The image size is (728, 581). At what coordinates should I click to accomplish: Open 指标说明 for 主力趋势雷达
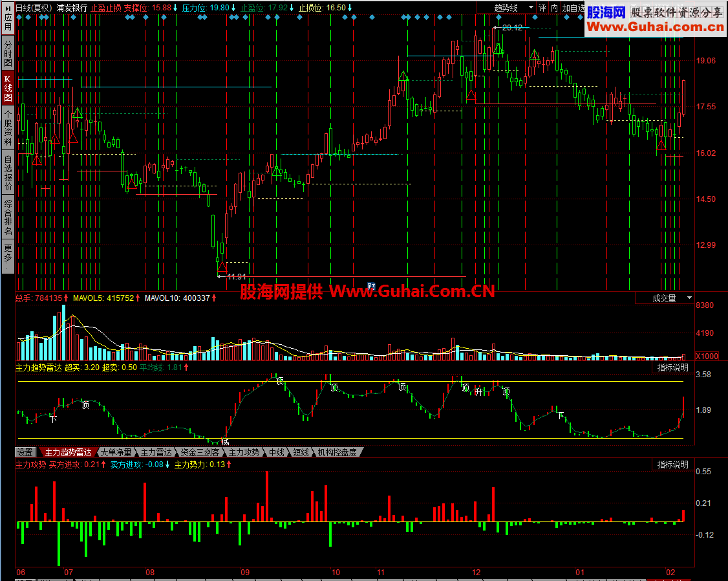pyautogui.click(x=673, y=368)
